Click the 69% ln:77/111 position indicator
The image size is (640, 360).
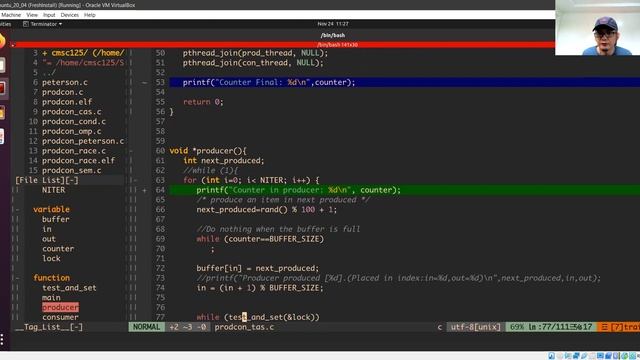pos(552,327)
